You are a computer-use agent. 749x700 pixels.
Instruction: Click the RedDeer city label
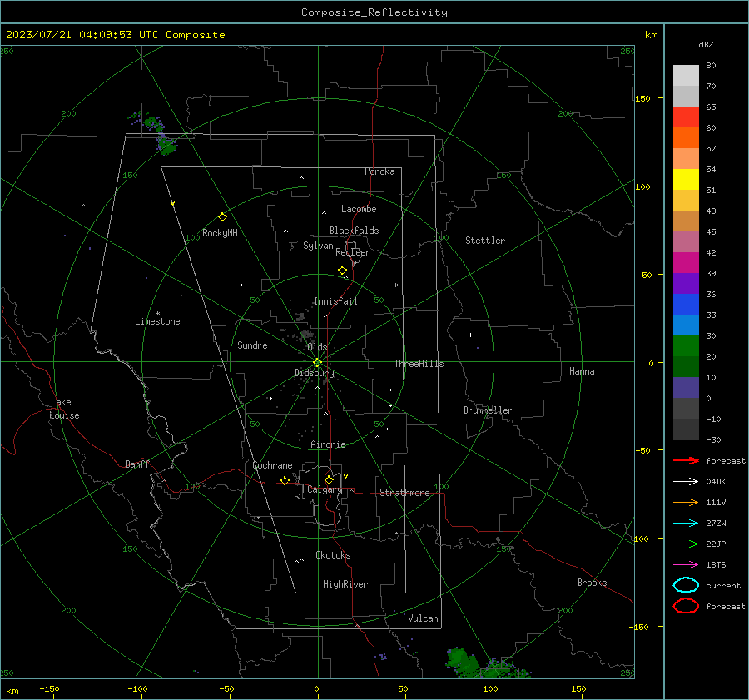point(353,252)
